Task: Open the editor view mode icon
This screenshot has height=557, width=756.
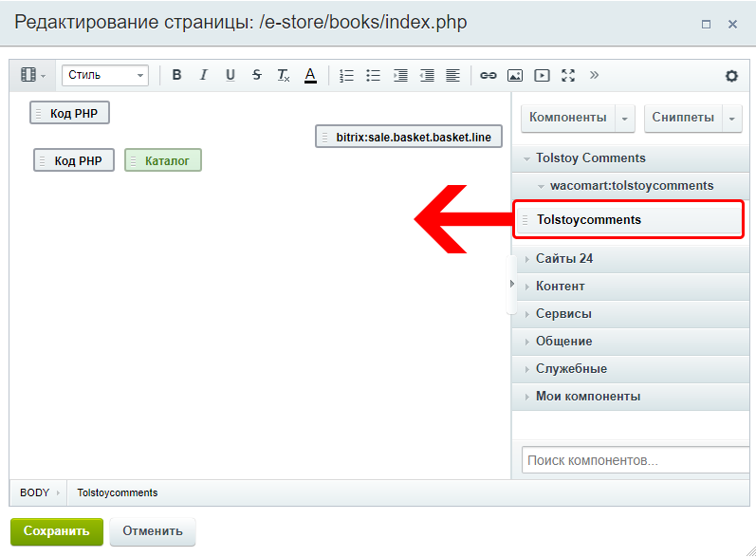Action: (x=33, y=75)
